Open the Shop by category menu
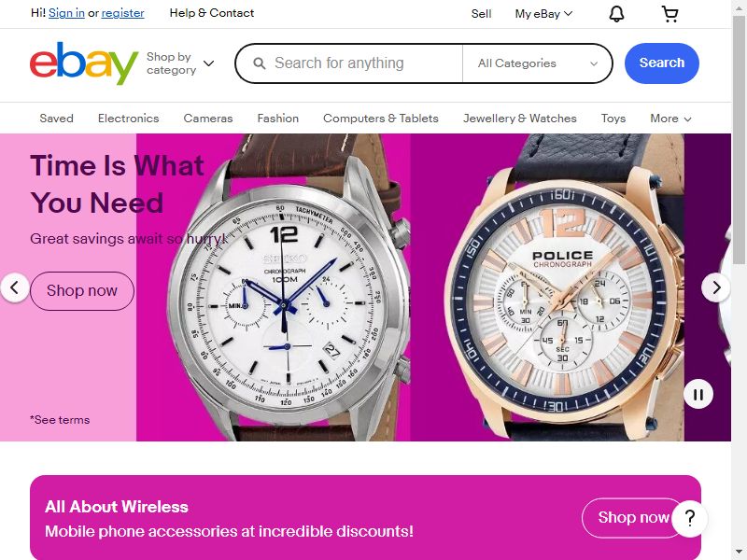The width and height of the screenshot is (747, 560). coord(180,63)
